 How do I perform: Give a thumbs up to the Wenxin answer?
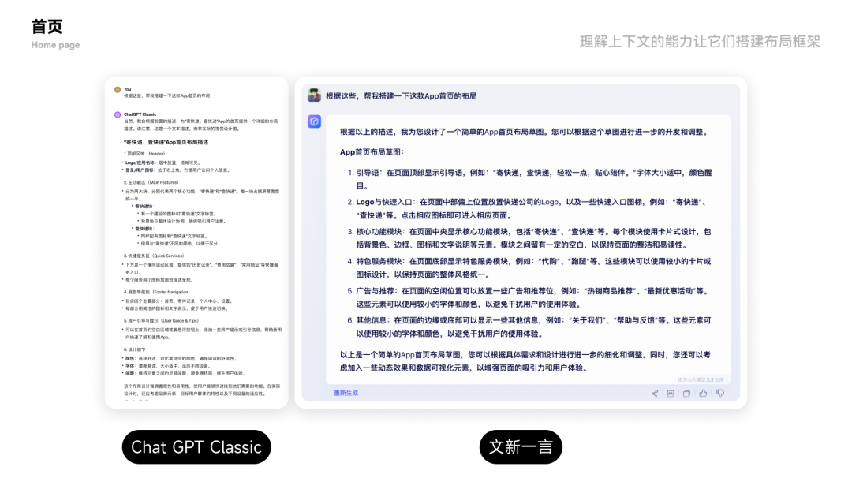[704, 394]
